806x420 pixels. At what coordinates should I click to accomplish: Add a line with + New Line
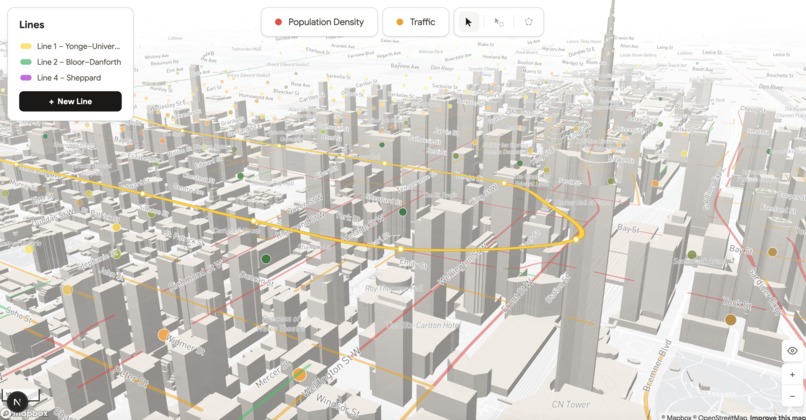coord(70,101)
